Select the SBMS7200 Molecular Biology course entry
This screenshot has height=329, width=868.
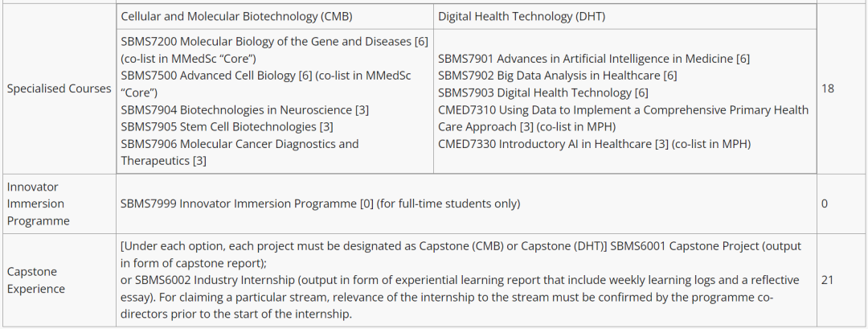tap(274, 41)
